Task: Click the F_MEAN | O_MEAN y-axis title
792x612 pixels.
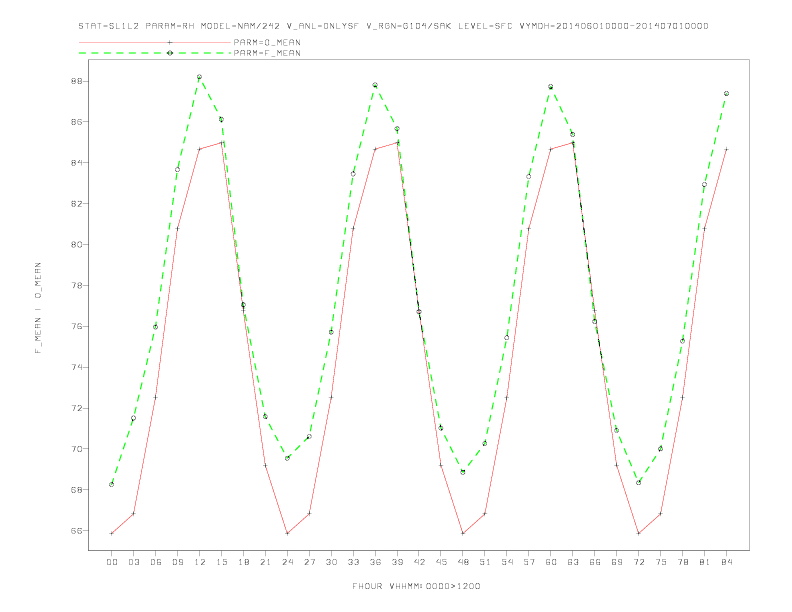Action: (x=38, y=308)
